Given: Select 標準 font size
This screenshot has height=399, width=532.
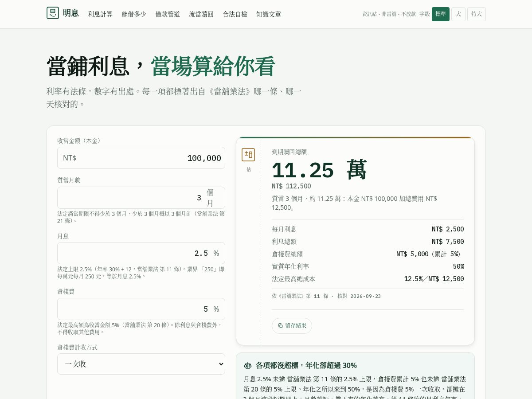Looking at the screenshot, I should tap(441, 14).
